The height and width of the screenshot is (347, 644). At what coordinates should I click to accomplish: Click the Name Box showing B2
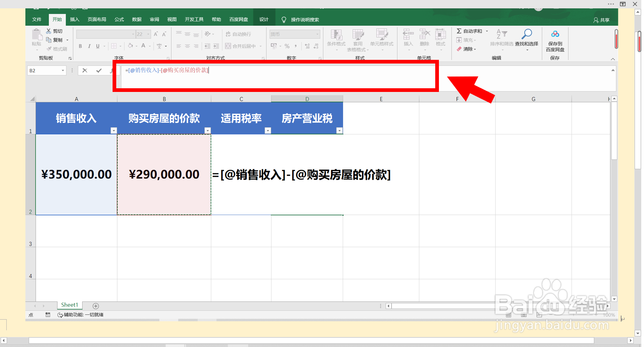[x=43, y=71]
